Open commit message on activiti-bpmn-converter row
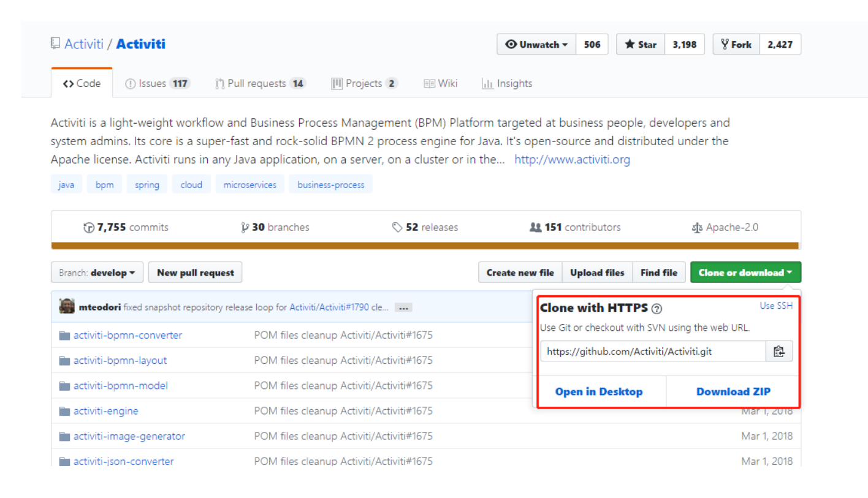 343,335
